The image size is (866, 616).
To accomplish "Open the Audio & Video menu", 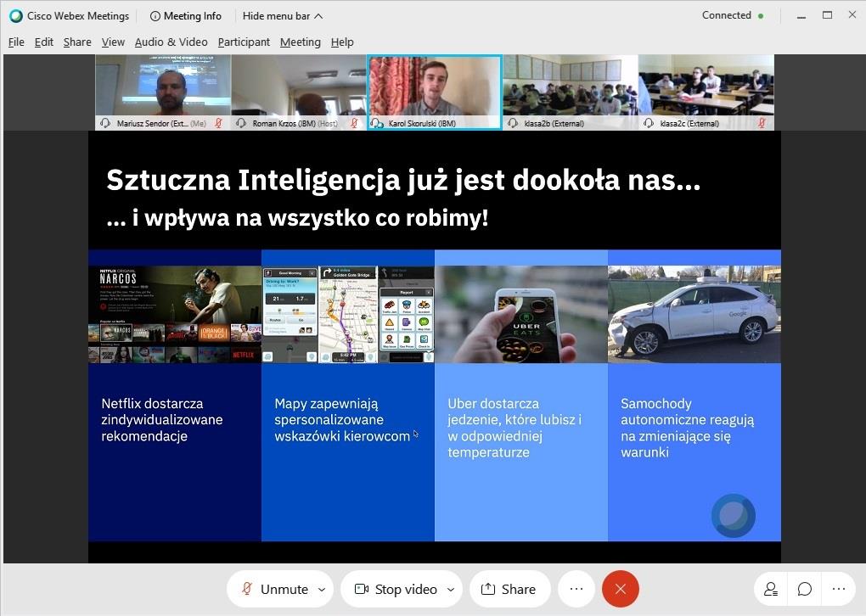I will coord(172,42).
